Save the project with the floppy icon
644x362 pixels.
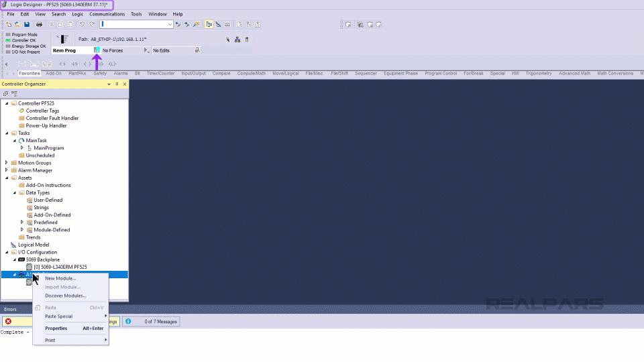(27, 25)
